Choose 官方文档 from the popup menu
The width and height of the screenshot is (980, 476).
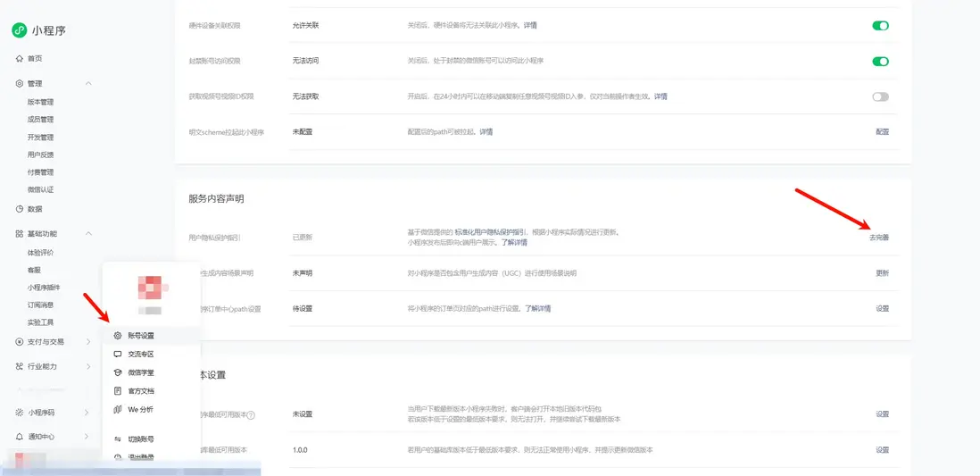pyautogui.click(x=153, y=391)
